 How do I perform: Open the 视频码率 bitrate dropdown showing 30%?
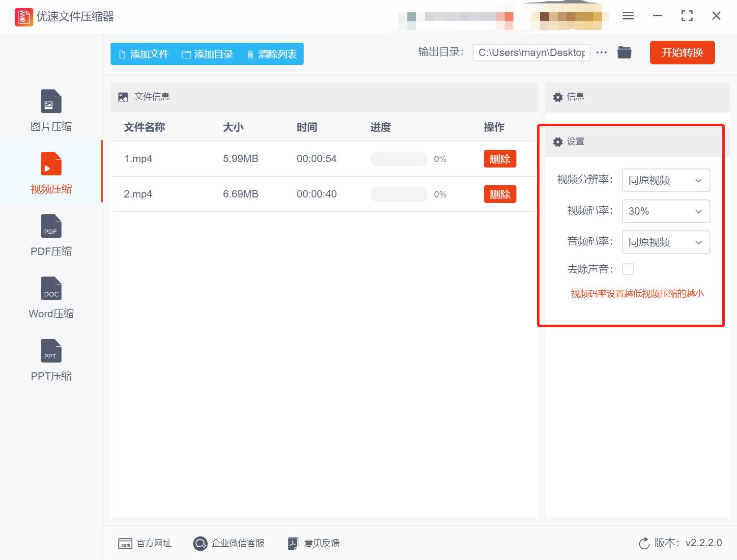point(666,211)
